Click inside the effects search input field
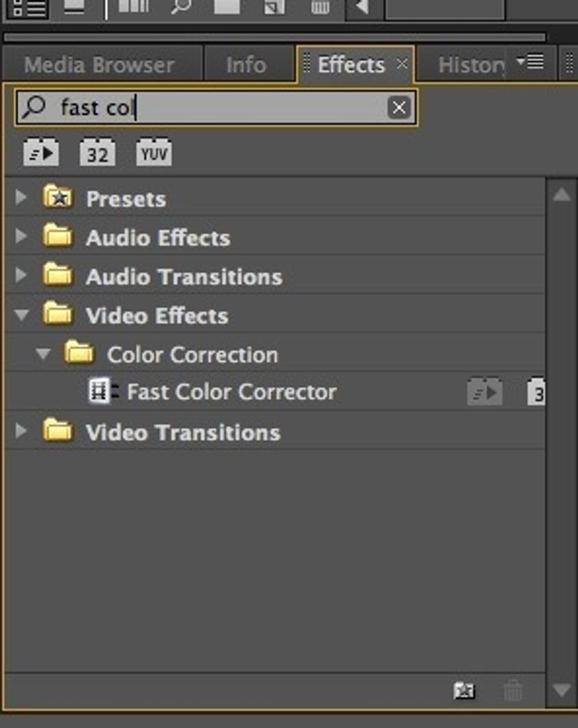This screenshot has height=728, width=578. [x=206, y=107]
